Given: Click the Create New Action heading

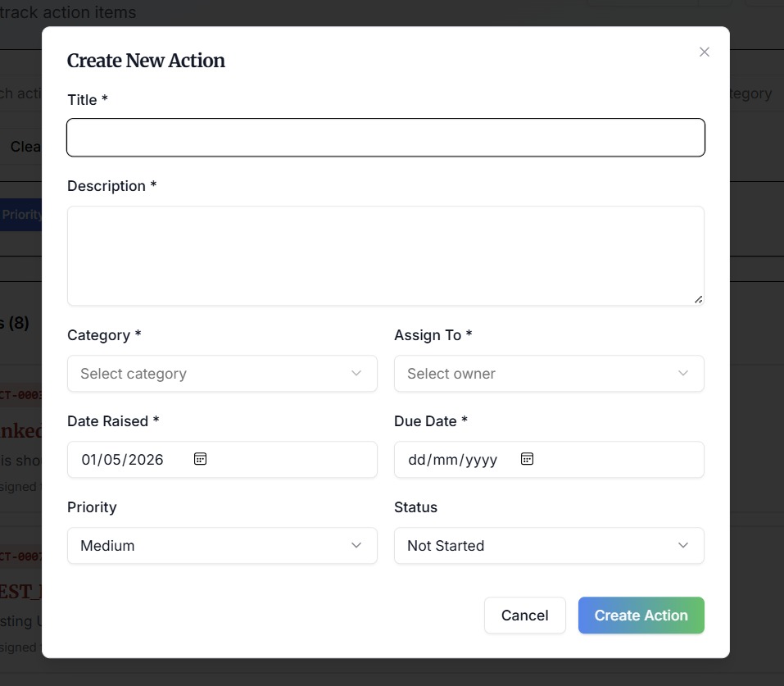Looking at the screenshot, I should [146, 61].
